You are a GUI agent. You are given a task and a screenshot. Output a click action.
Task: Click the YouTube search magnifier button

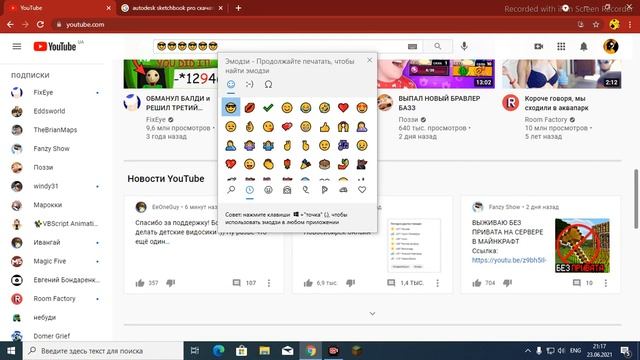438,46
